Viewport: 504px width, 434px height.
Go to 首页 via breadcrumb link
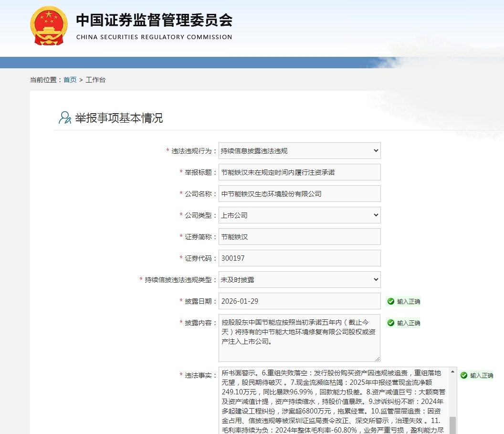pos(70,80)
